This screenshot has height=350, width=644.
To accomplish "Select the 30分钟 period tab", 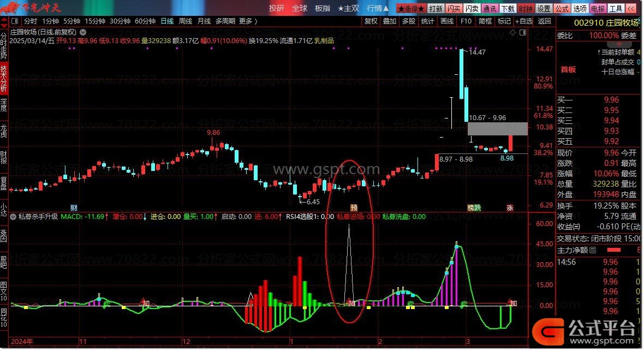I will click(x=120, y=21).
